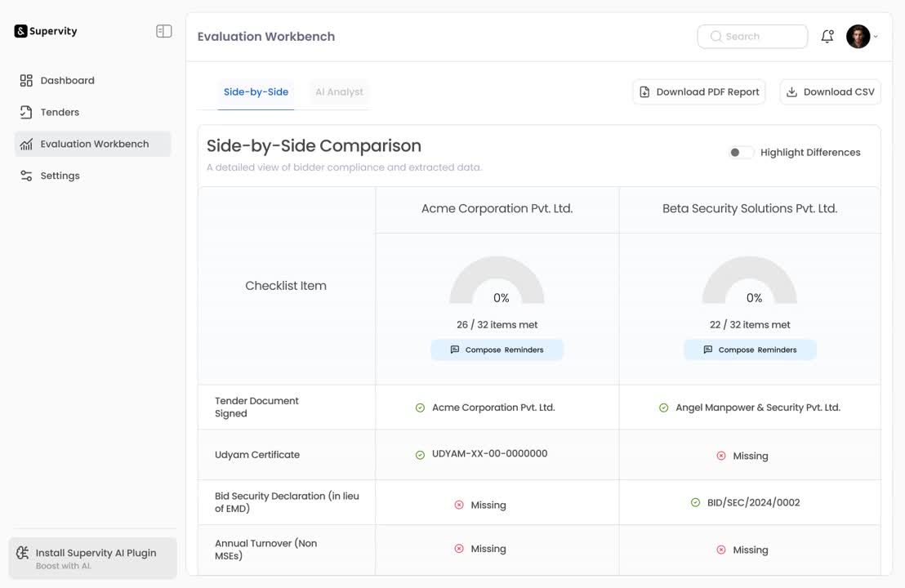Click Beta Security's Compose Reminders message icon

(707, 350)
